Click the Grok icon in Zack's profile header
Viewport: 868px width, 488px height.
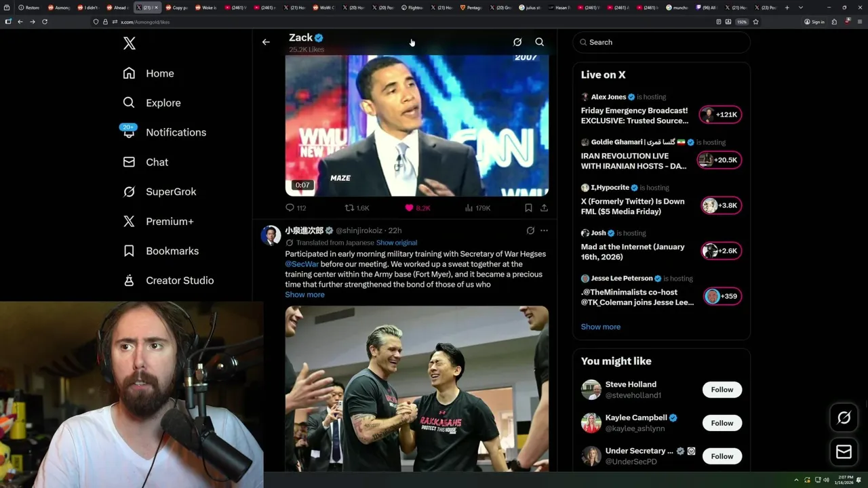517,42
